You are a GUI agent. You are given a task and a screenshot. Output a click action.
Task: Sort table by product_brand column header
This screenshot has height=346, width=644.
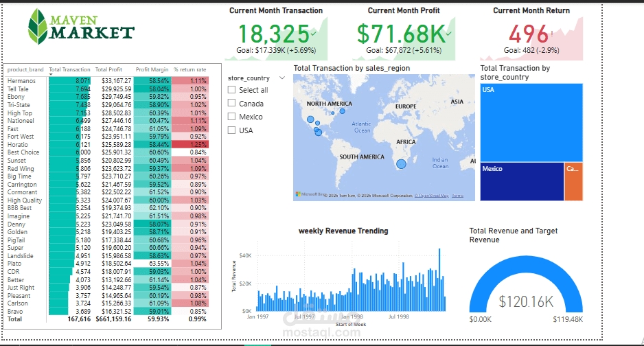(25, 69)
